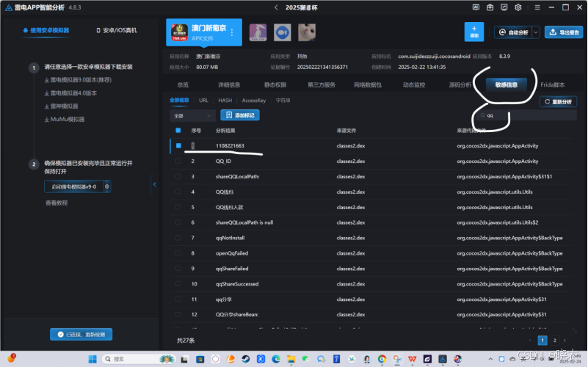Check the shareQQLocalPath: row checkbox
The height and width of the screenshot is (367, 588).
(178, 176)
